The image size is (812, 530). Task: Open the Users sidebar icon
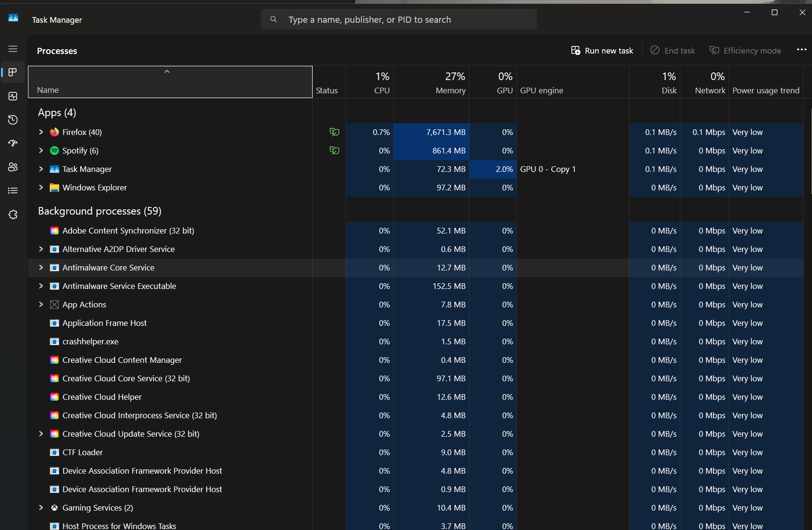click(13, 167)
